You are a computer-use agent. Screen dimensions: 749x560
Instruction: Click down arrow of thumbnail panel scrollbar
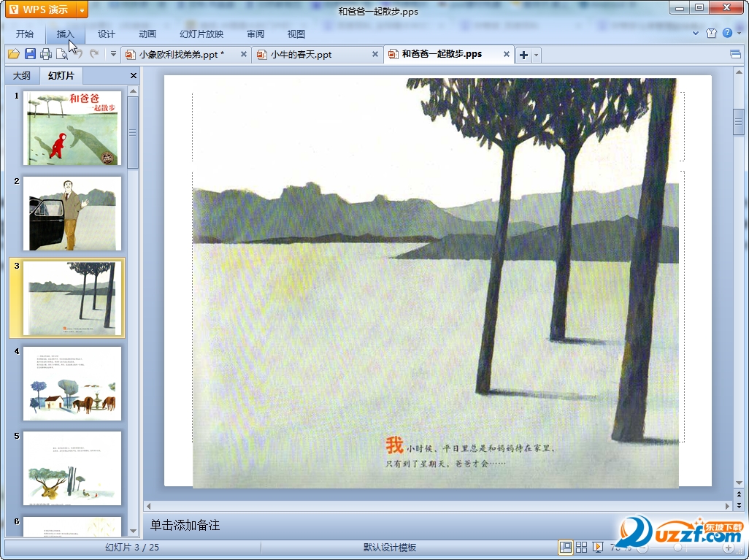pos(134,531)
